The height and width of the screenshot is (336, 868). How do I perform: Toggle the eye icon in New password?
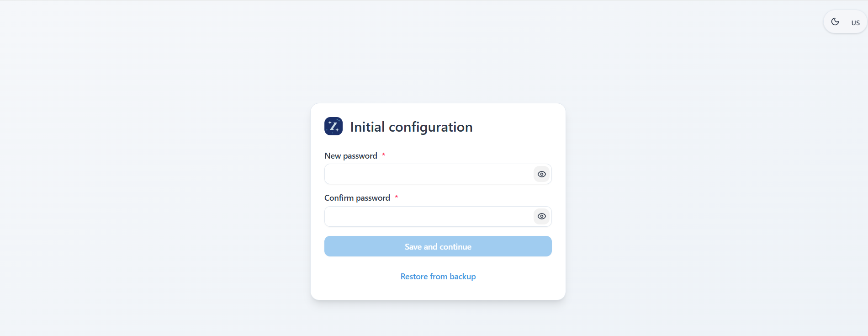click(541, 174)
